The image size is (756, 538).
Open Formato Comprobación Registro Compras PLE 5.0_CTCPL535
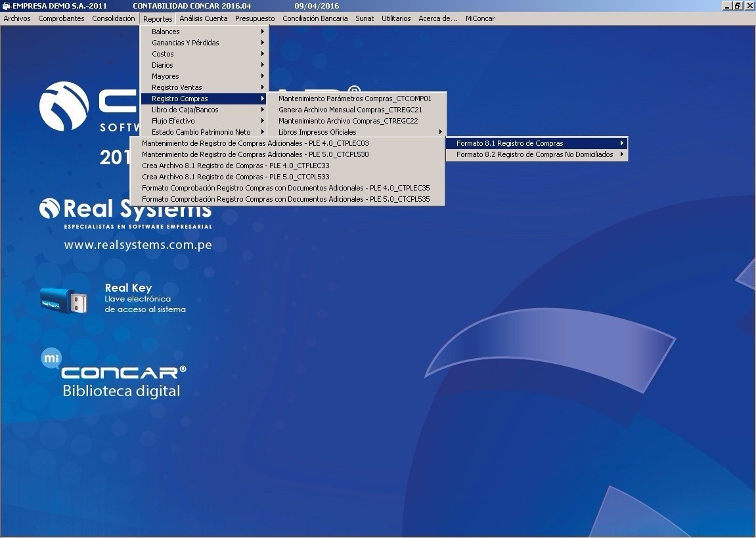point(287,199)
